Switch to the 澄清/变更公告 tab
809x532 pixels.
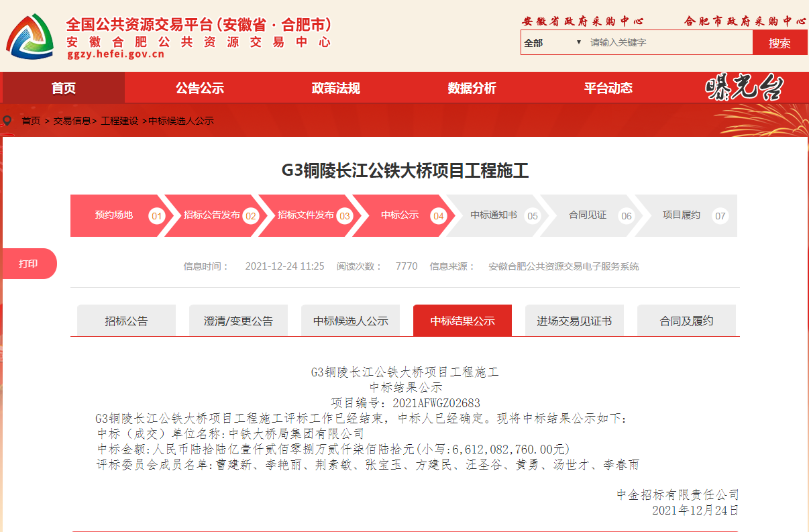tap(238, 321)
